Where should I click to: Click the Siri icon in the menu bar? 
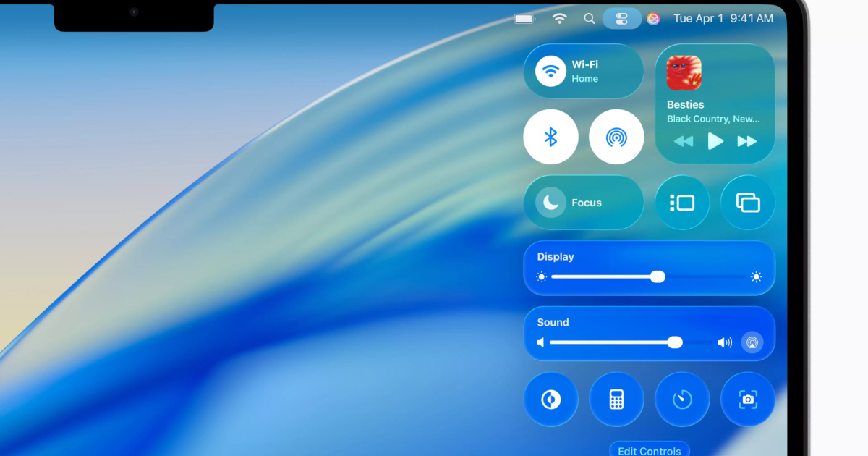point(653,19)
